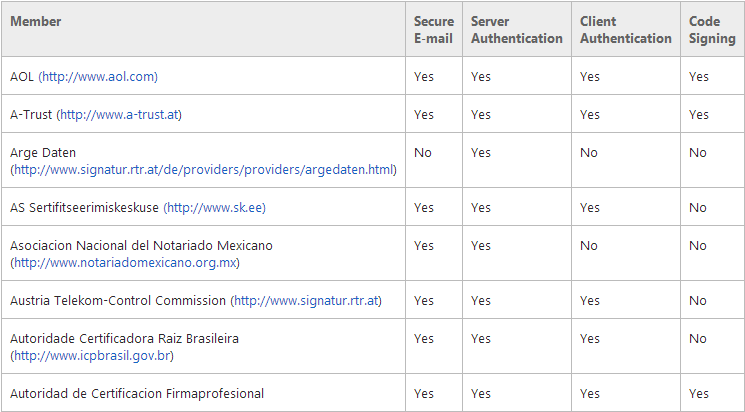Select Autoridad de Certificacion Firmaprofesional text
This screenshot has width=745, height=412.
coord(137,393)
